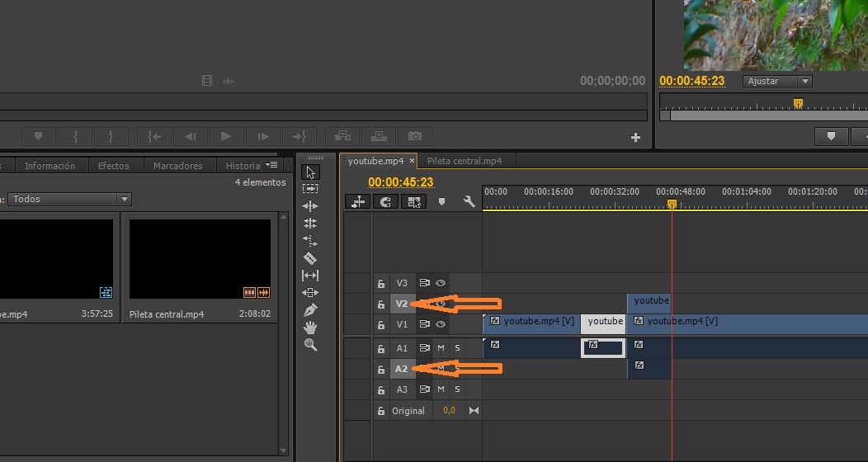This screenshot has width=868, height=462.
Task: Switch to Marcadores tab
Action: [177, 166]
